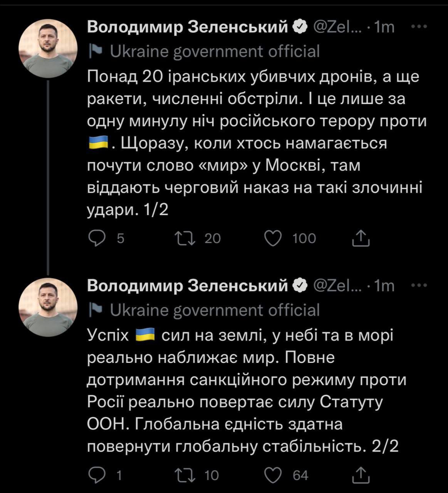
Task: Open more options for the first tweet
Action: coord(420,27)
